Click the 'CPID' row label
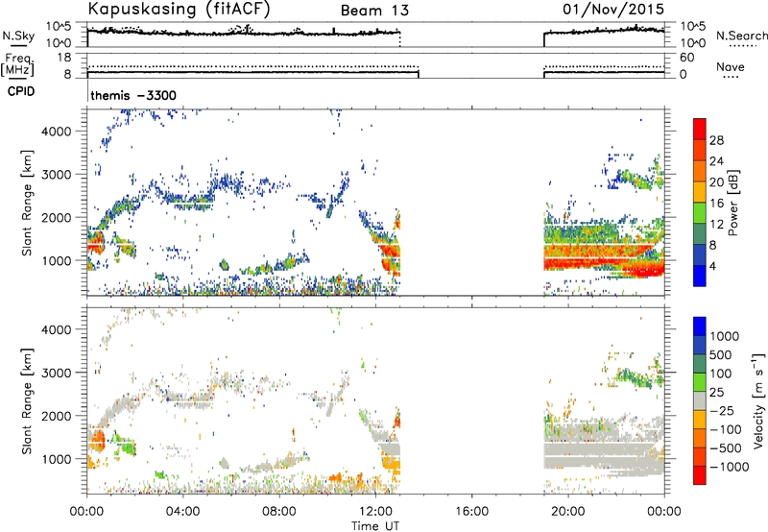768x532 pixels. 21,91
